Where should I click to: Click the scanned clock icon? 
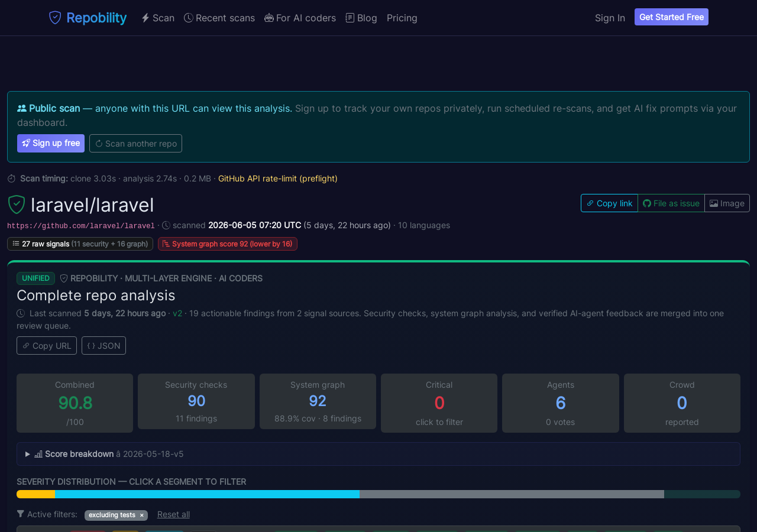(x=166, y=225)
